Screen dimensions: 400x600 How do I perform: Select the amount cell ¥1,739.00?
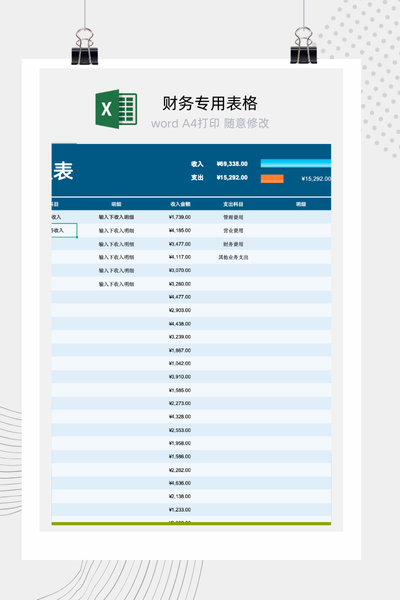point(180,217)
